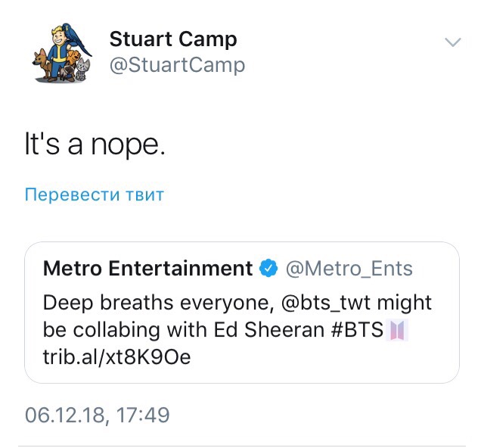Click the 17:49 time stamp
484x448 pixels.
pos(142,415)
